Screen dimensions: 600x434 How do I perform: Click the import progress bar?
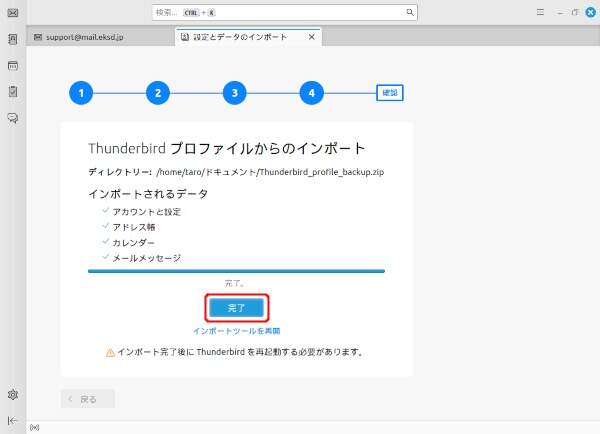point(236,271)
